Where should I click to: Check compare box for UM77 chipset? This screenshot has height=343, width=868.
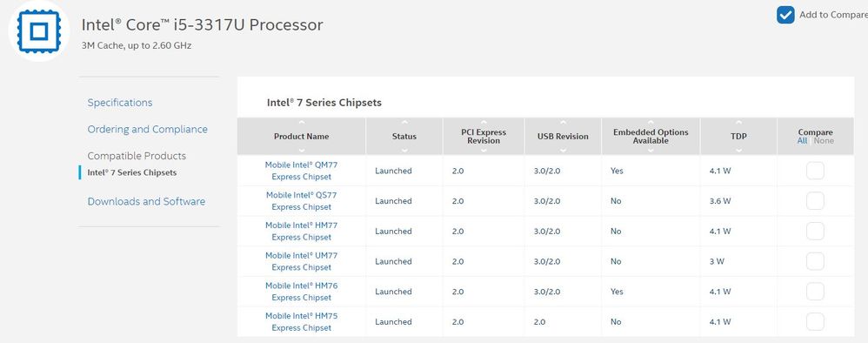[815, 261]
